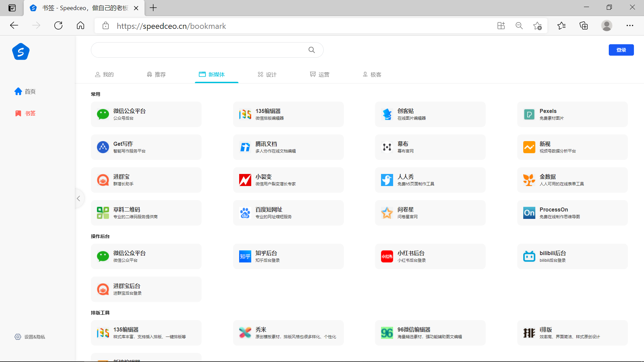Select 书签 in the sidebar
Image resolution: width=644 pixels, height=362 pixels.
(x=25, y=113)
